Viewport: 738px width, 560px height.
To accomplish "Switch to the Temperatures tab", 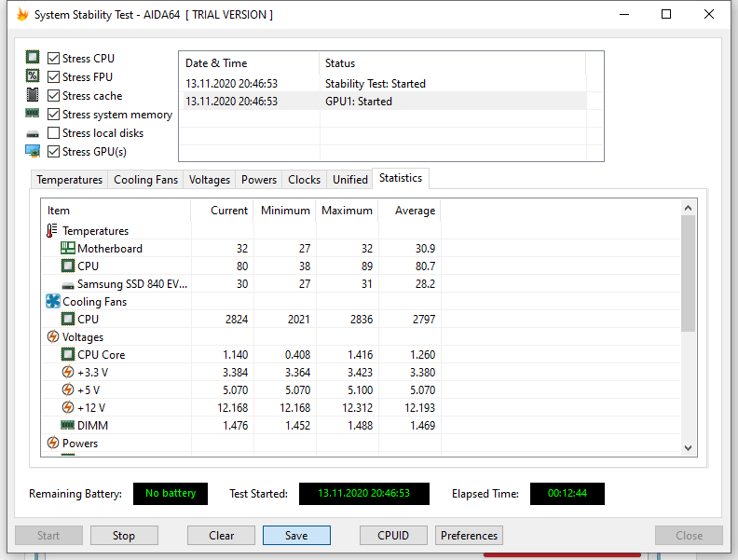I will pos(69,180).
